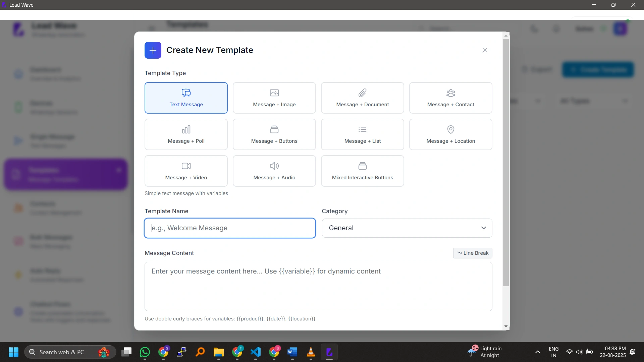Open the network computers app in the taskbar
This screenshot has width=644, height=362.
(x=182, y=352)
